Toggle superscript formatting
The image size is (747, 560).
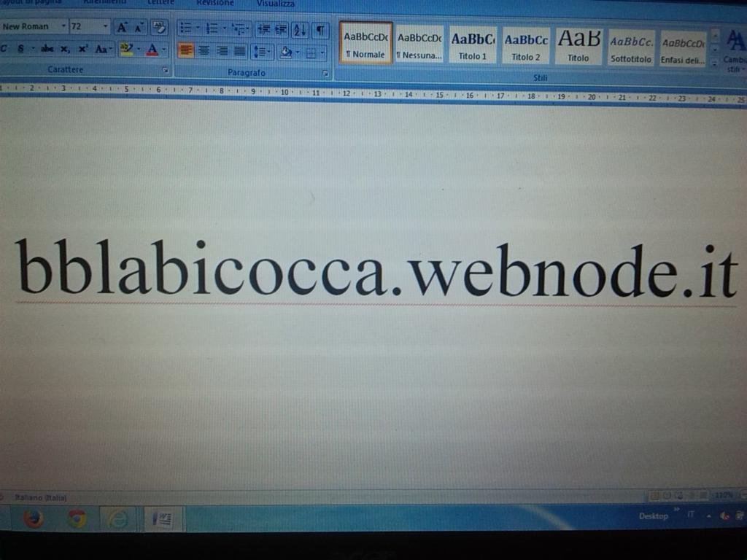pyautogui.click(x=83, y=49)
